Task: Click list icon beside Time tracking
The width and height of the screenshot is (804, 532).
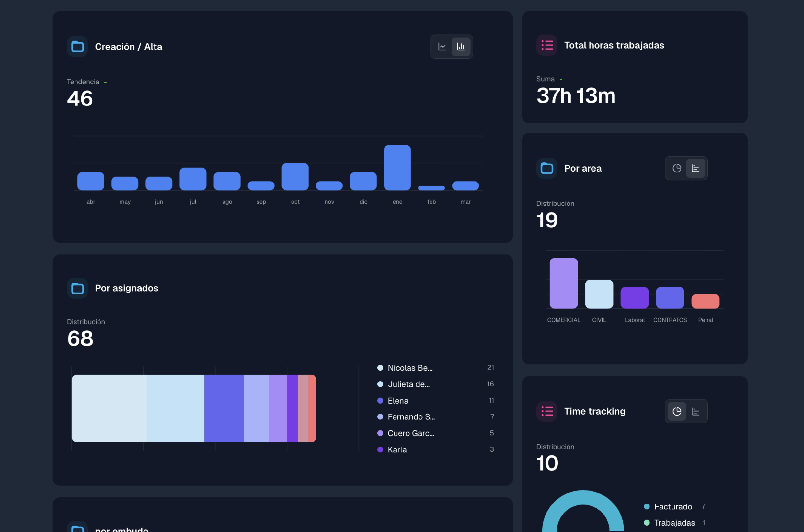Action: (547, 411)
